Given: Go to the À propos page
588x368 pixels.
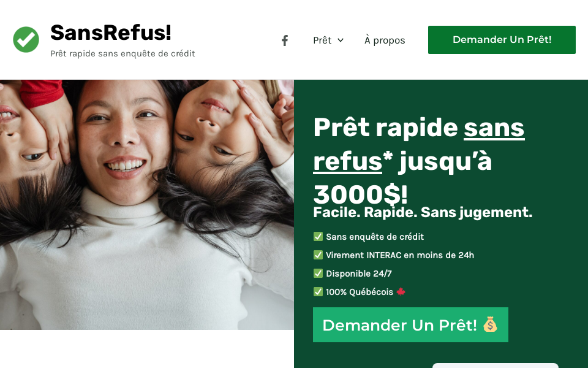Looking at the screenshot, I should tap(385, 40).
